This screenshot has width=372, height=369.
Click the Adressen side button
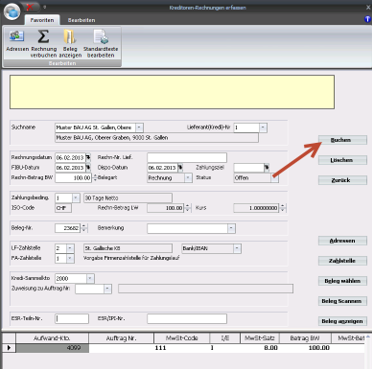tap(342, 241)
